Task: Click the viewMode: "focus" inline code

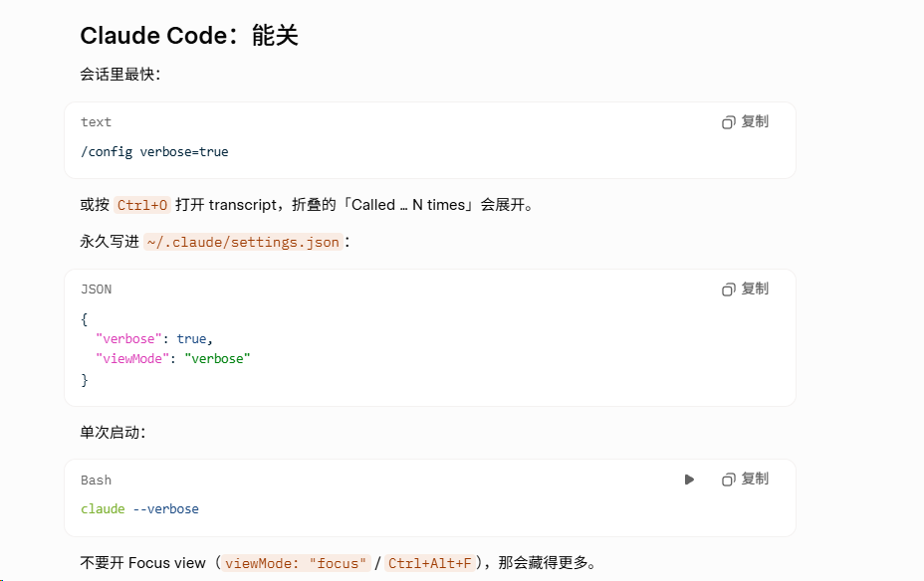Action: point(296,563)
